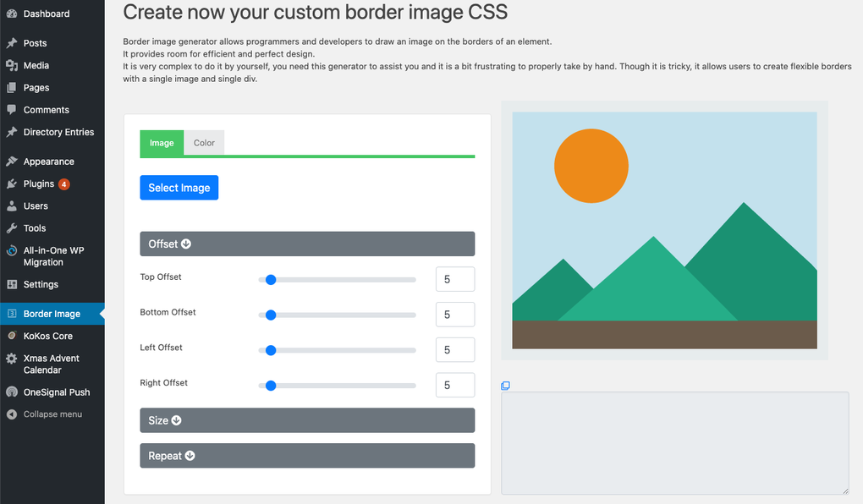Collapse the admin menu
This screenshot has height=504, width=863.
[x=51, y=414]
